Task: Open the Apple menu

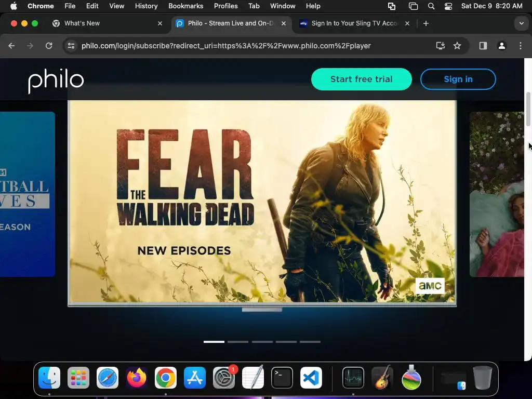Action: point(14,6)
